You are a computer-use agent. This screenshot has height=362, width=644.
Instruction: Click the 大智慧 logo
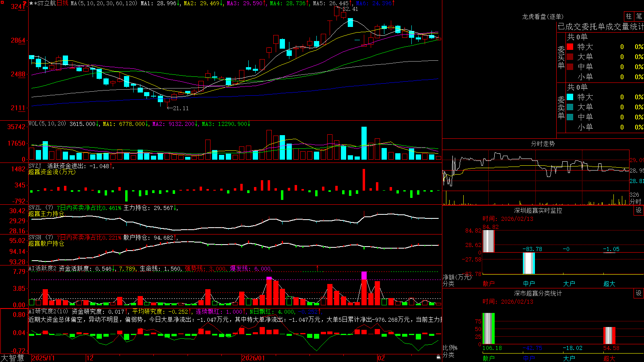point(12,358)
